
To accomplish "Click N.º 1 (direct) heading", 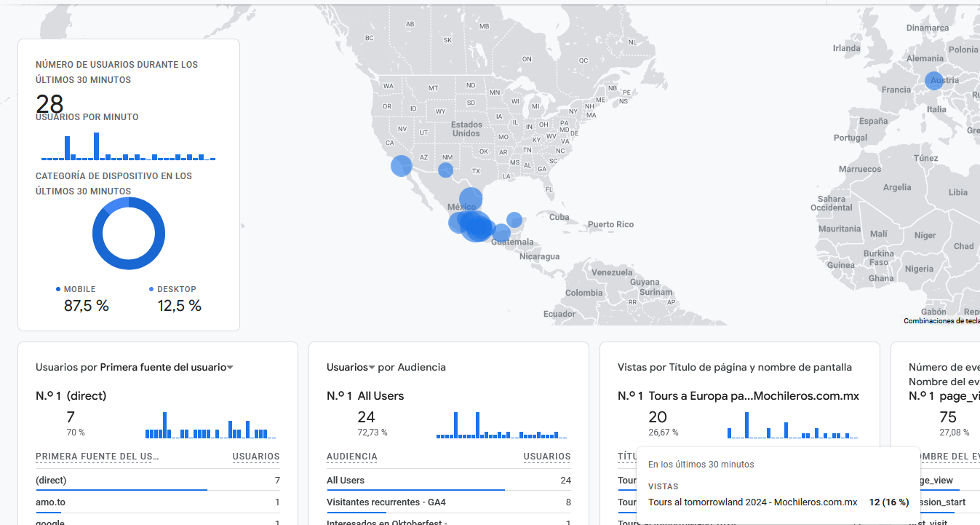I will tap(71, 396).
